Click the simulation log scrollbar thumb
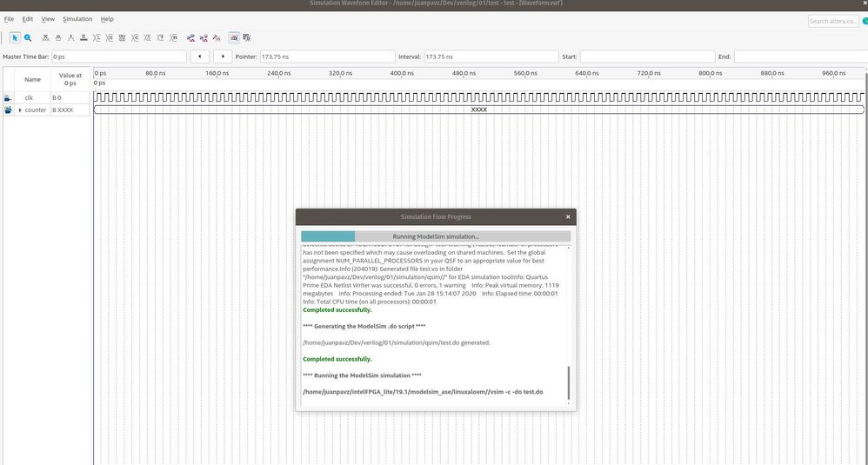The height and width of the screenshot is (465, 868). (569, 382)
